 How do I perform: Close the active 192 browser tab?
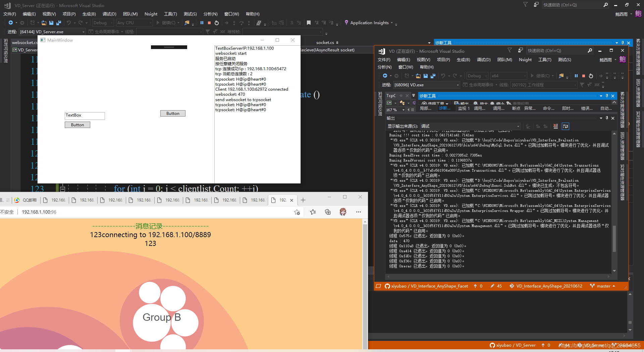291,200
